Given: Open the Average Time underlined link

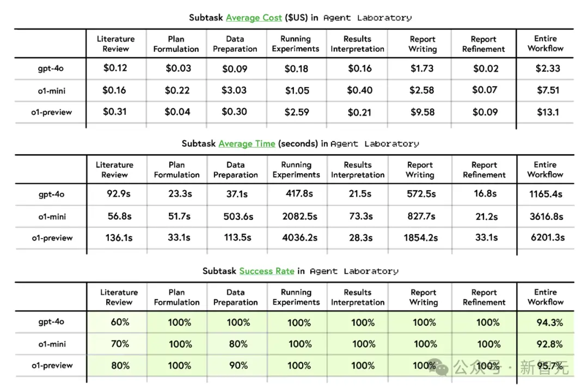Looking at the screenshot, I should point(247,144).
